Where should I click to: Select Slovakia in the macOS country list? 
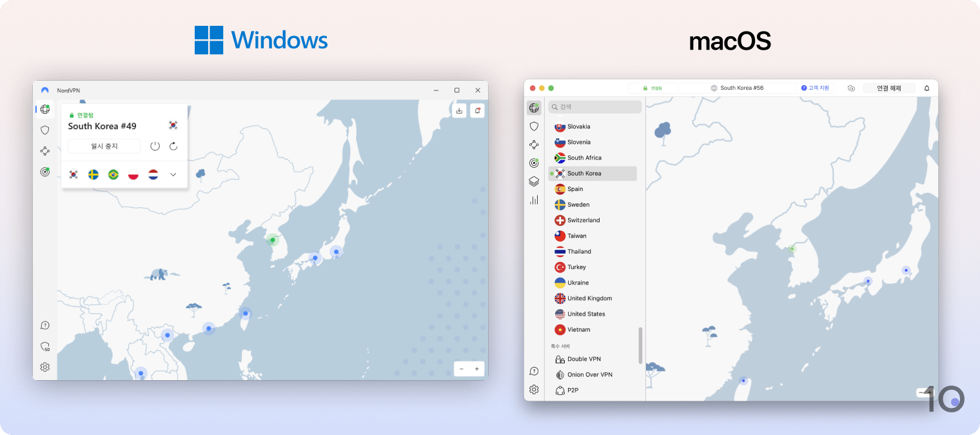593,126
